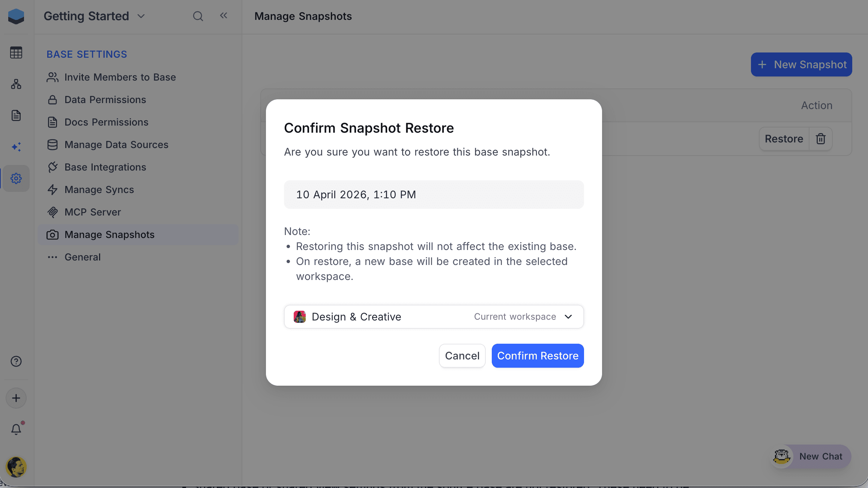Click the Design & Creative workspace color avatar
The image size is (868, 488).
pos(300,317)
